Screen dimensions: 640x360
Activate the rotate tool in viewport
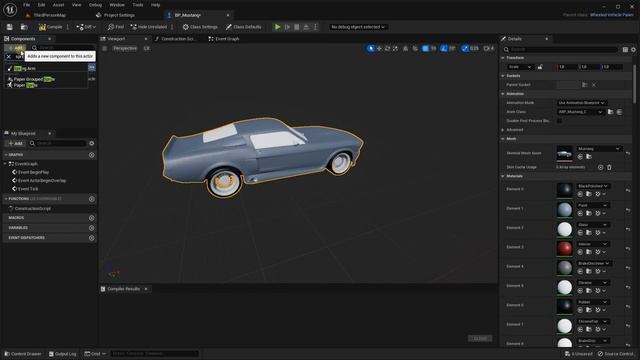(x=387, y=49)
